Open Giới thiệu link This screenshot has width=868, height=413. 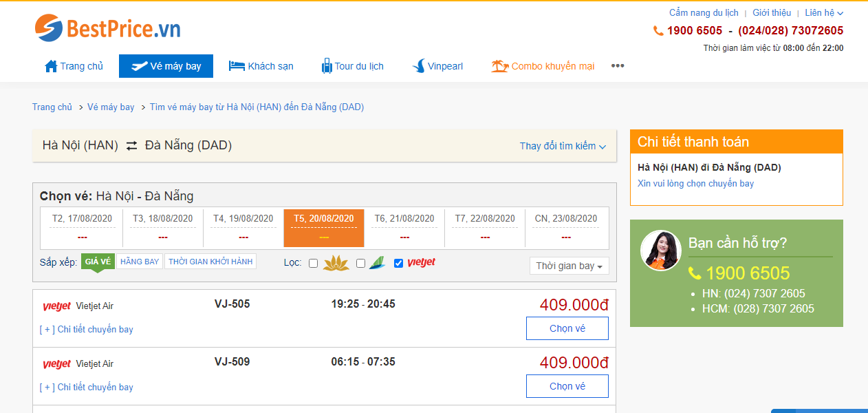click(772, 12)
